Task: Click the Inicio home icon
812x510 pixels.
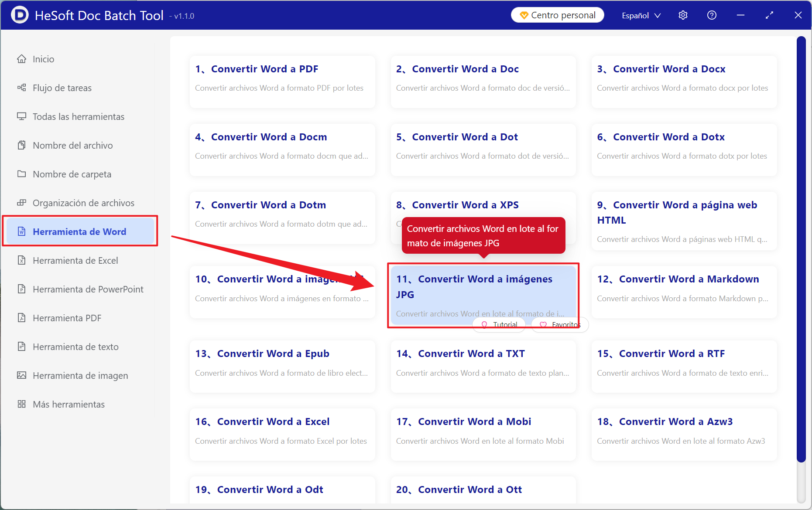Action: coord(21,59)
